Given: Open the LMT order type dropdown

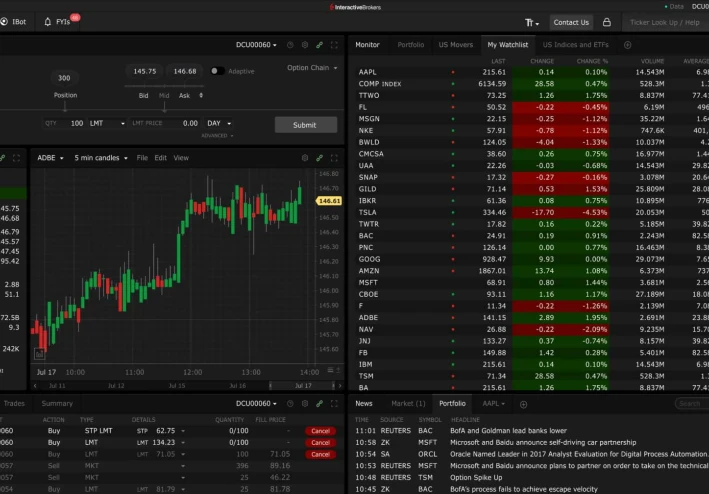Looking at the screenshot, I should [107, 123].
